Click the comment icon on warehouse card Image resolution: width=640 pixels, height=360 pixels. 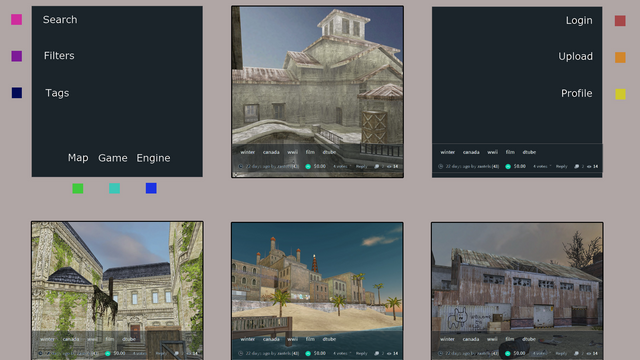[576, 353]
